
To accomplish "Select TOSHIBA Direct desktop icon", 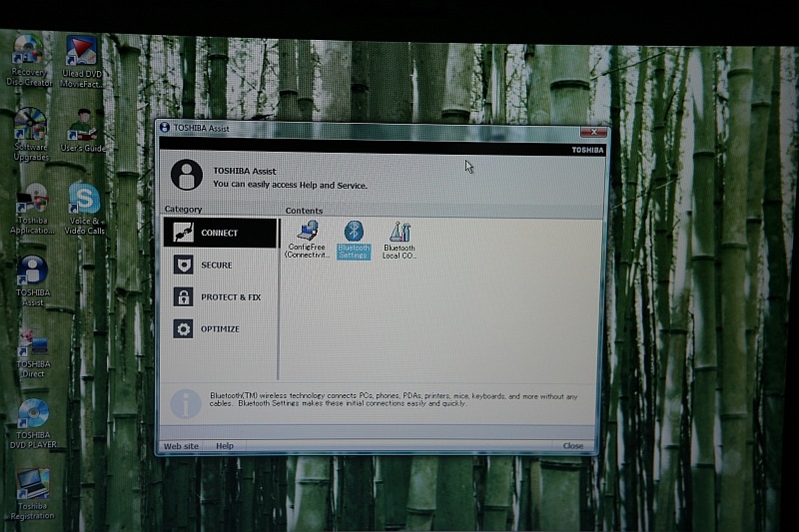I will (33, 353).
